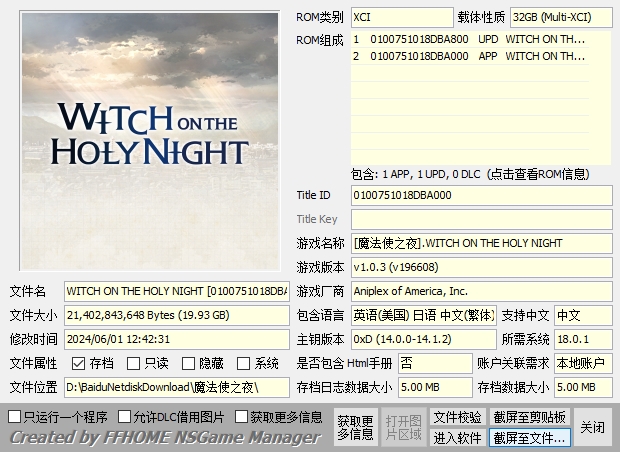Enable the 只读 read-only checkbox
Screen dimensions: 620x452
pos(134,363)
